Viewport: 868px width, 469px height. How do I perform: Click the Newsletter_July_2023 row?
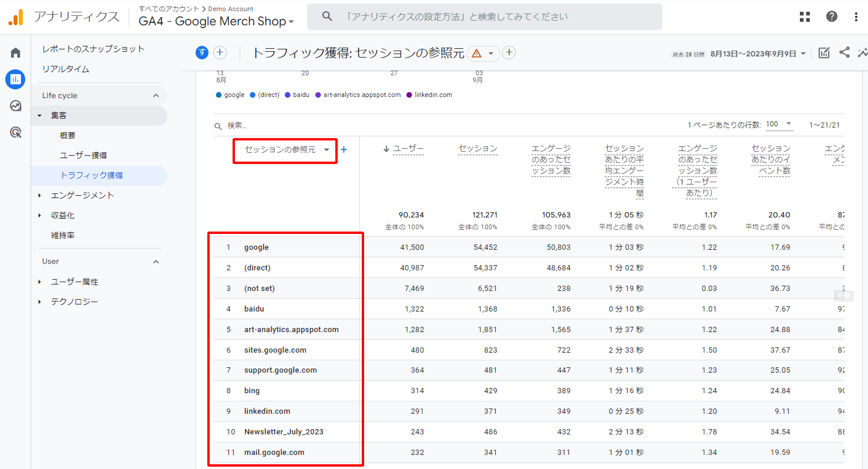click(x=529, y=432)
